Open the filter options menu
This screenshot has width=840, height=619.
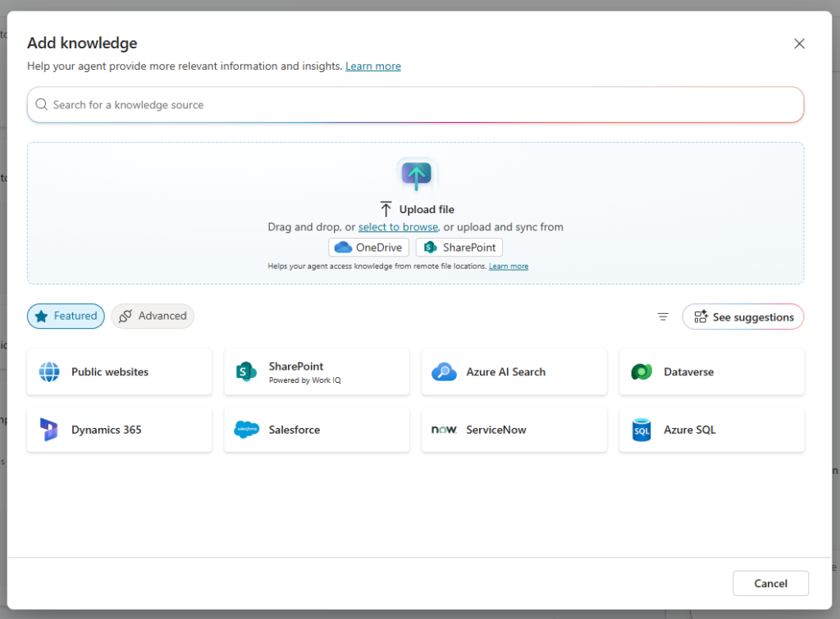coord(663,317)
